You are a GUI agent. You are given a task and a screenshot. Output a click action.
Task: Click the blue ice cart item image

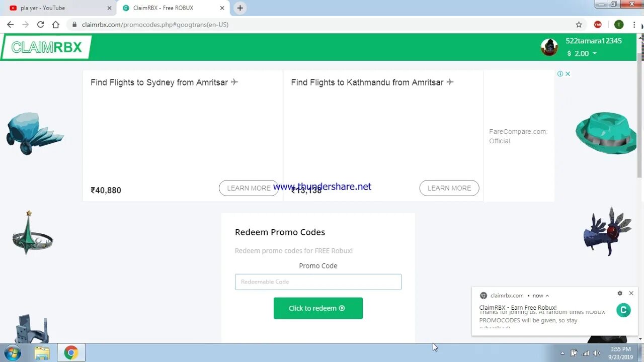(34, 133)
